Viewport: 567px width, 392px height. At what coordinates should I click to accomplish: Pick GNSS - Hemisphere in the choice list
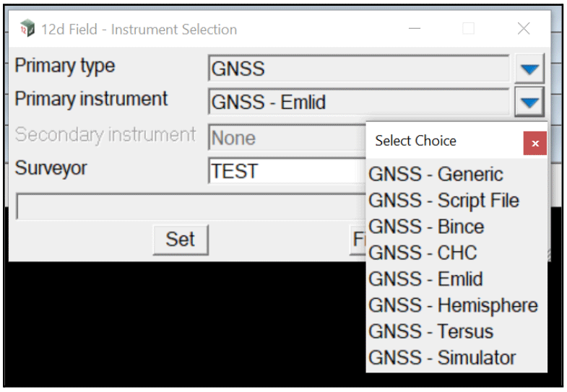pos(456,305)
